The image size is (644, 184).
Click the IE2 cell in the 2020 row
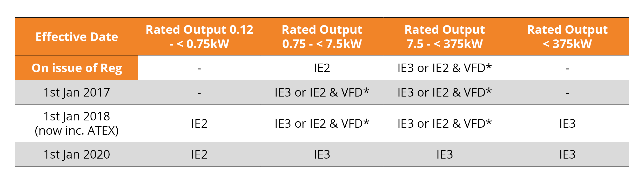coord(199,154)
